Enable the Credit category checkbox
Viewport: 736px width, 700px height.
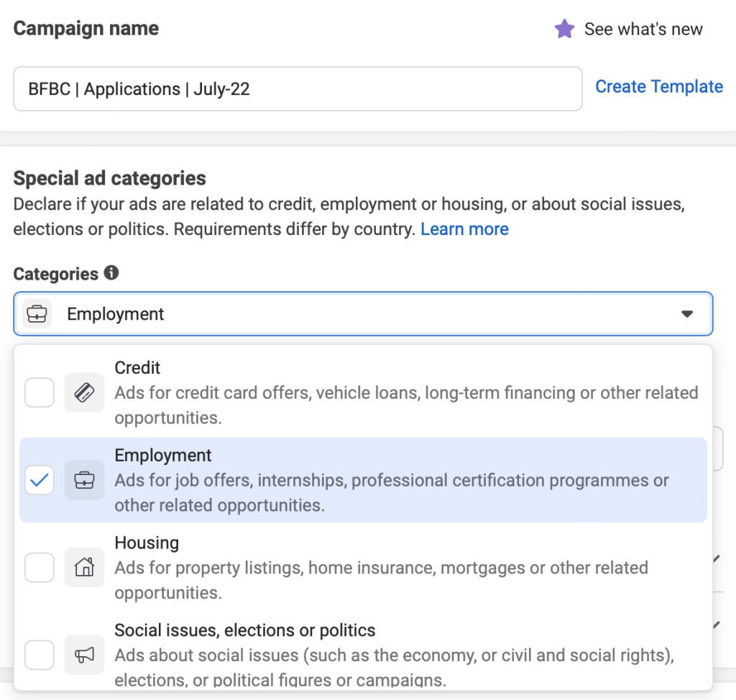[40, 392]
